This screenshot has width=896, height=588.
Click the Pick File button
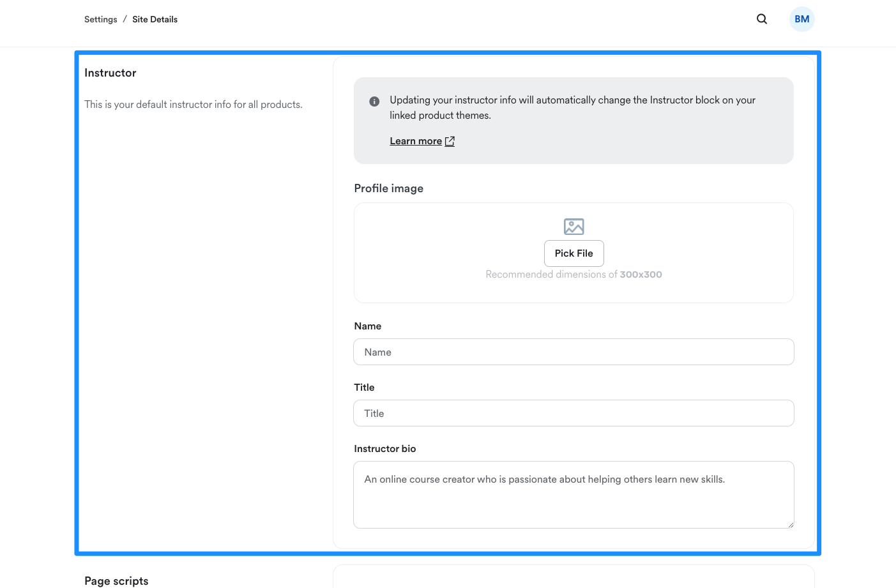coord(574,253)
